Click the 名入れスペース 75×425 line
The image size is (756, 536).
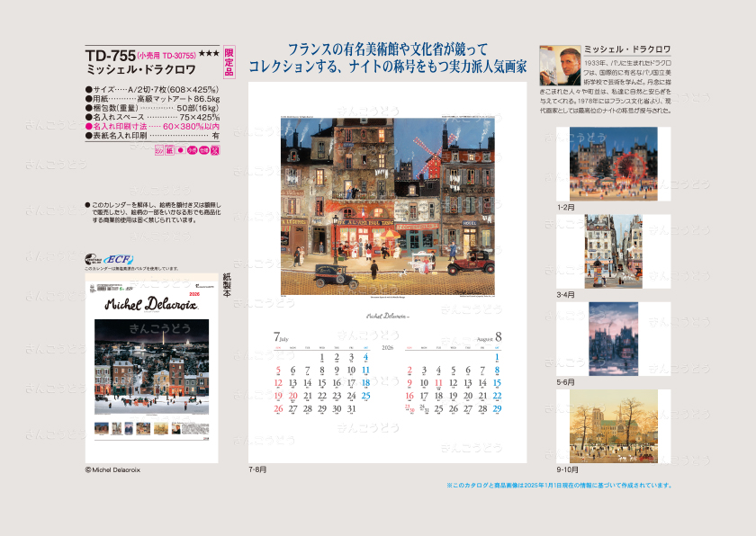tap(152, 117)
